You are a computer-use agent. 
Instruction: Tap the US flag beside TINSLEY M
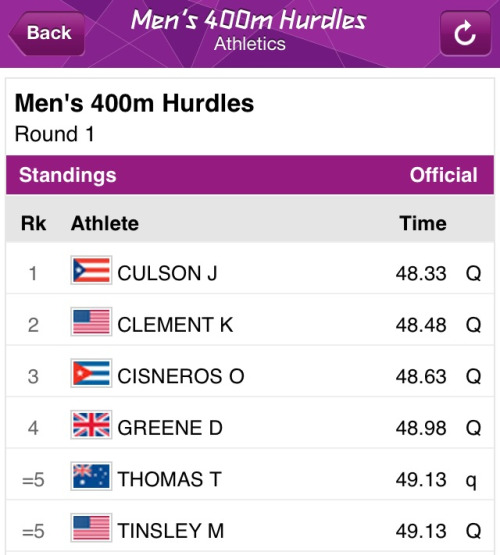91,528
